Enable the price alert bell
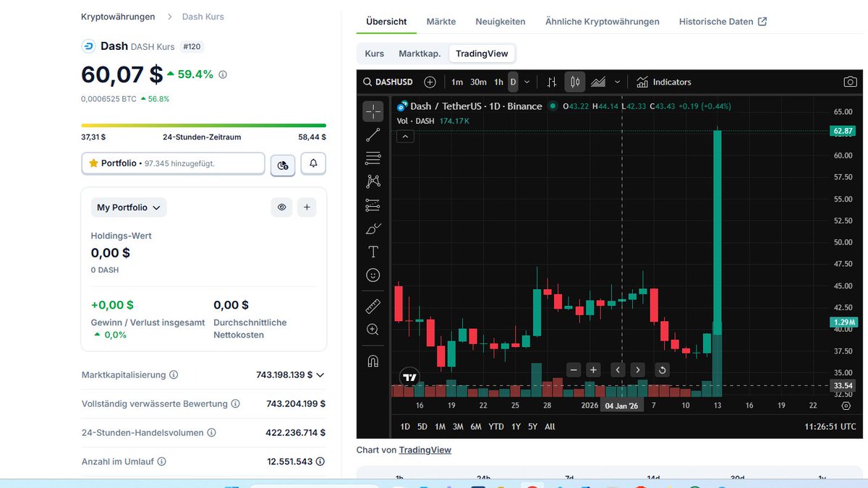868x488 pixels. click(312, 163)
